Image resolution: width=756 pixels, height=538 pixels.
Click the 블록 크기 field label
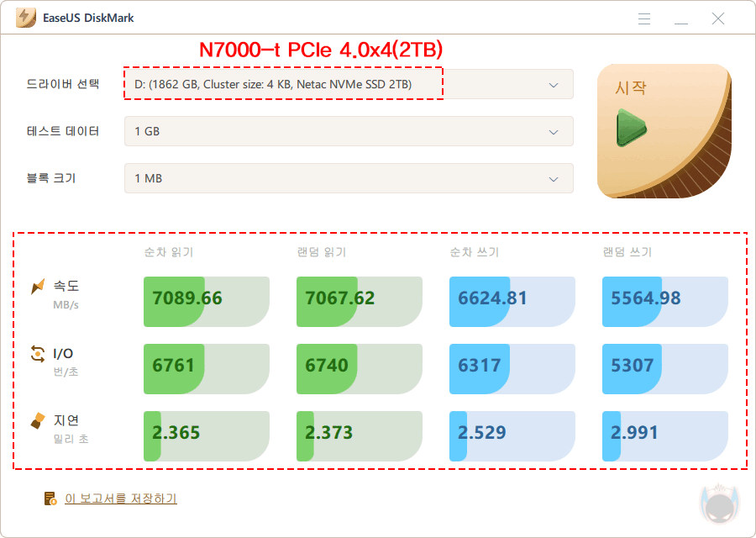[x=51, y=178]
